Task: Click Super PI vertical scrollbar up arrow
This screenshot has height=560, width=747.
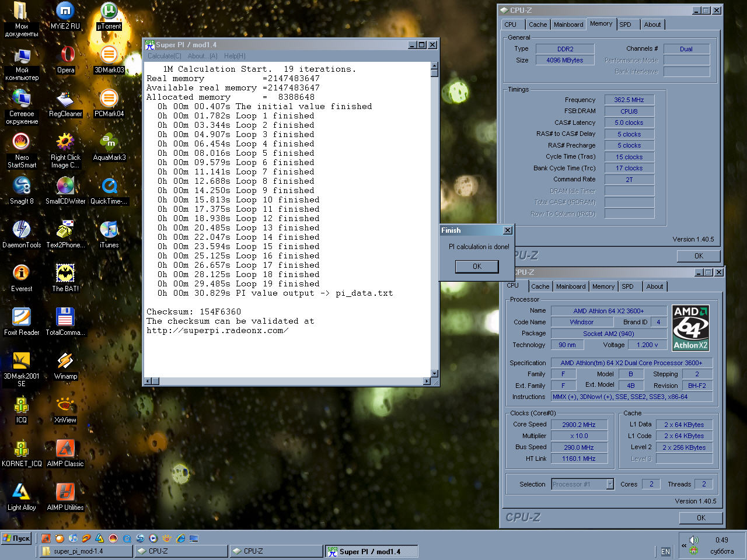Action: click(x=434, y=65)
